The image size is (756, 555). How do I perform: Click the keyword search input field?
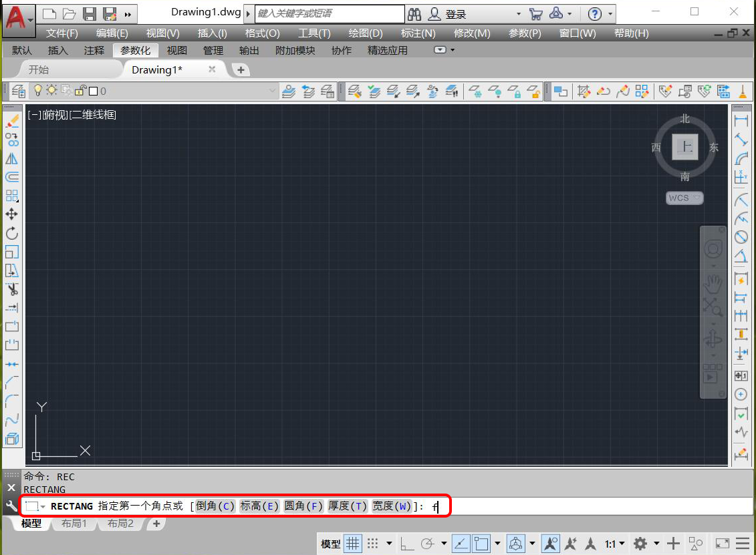[330, 13]
